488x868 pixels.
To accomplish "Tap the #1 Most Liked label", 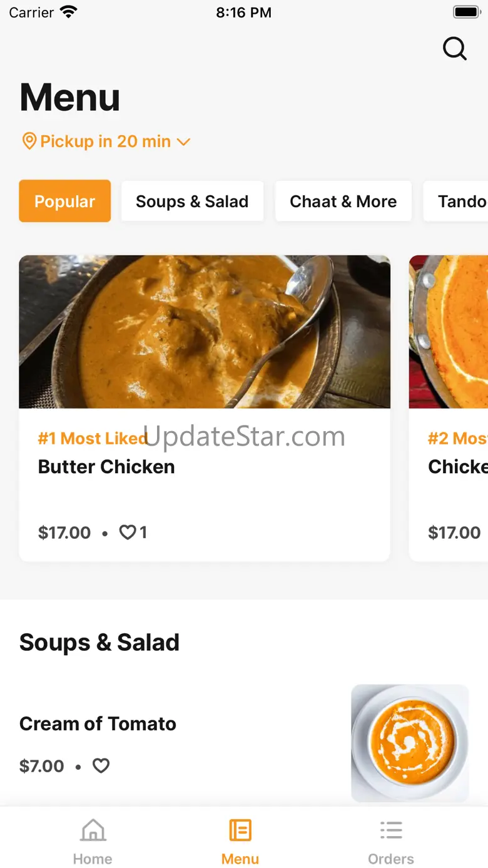I will click(x=92, y=438).
